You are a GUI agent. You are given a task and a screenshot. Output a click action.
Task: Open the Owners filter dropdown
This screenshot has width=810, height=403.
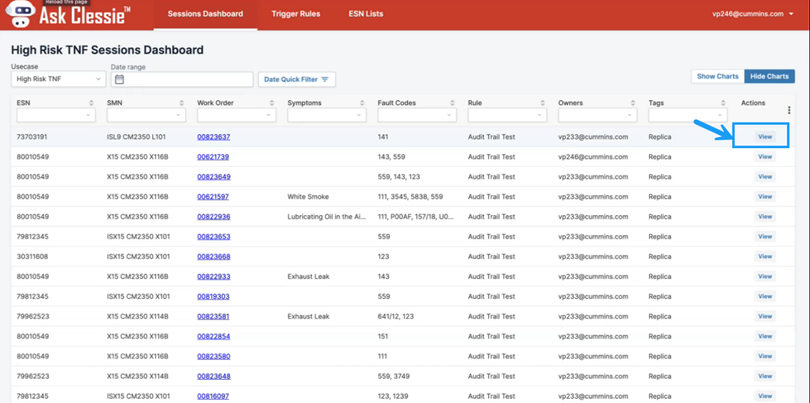[598, 115]
